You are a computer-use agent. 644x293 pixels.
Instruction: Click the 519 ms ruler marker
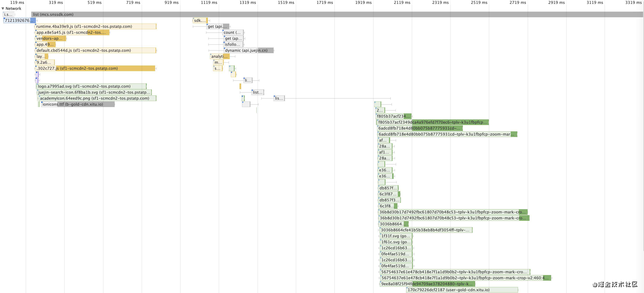[x=94, y=2]
